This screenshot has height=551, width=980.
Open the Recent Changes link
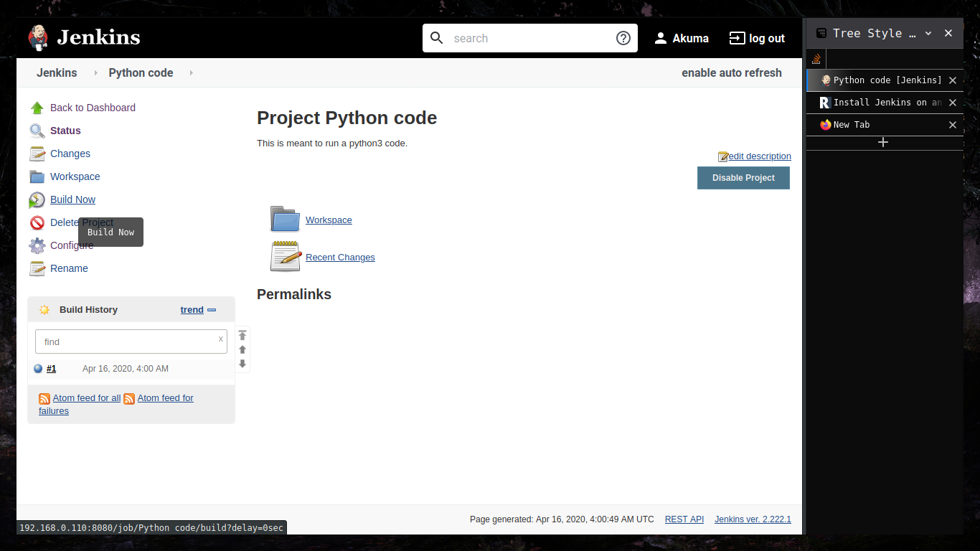340,258
